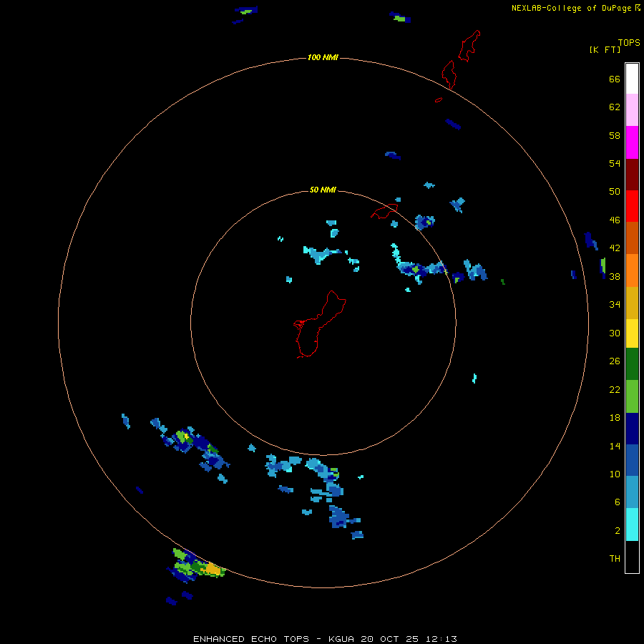Click the 'TOPS' legend title
This screenshot has width=644, height=644.
[x=629, y=42]
